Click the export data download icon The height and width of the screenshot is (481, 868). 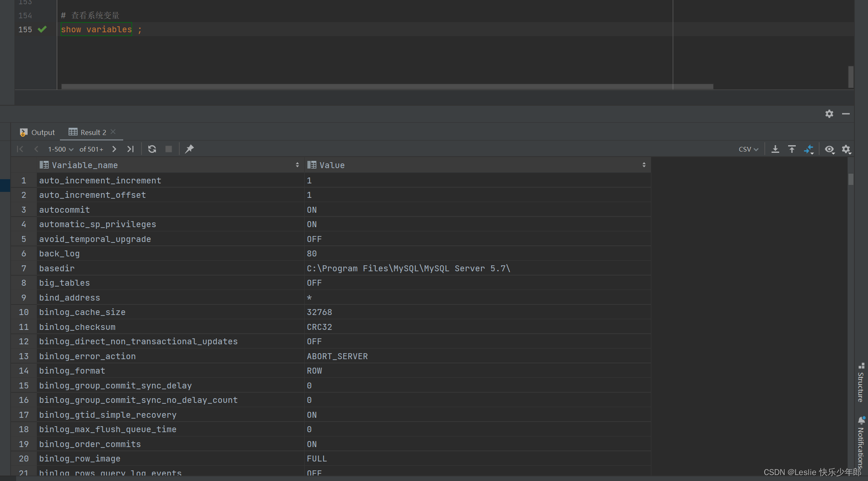point(775,149)
